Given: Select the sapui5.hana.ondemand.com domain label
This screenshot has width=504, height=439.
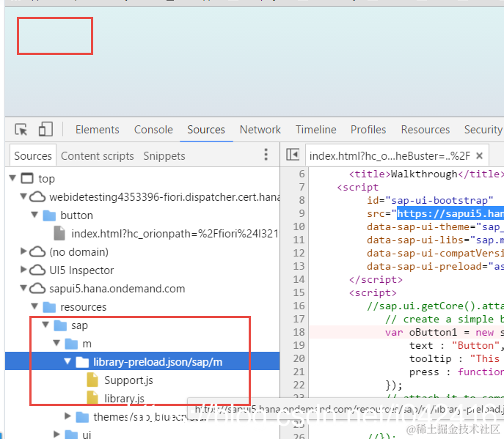Looking at the screenshot, I should point(117,289).
